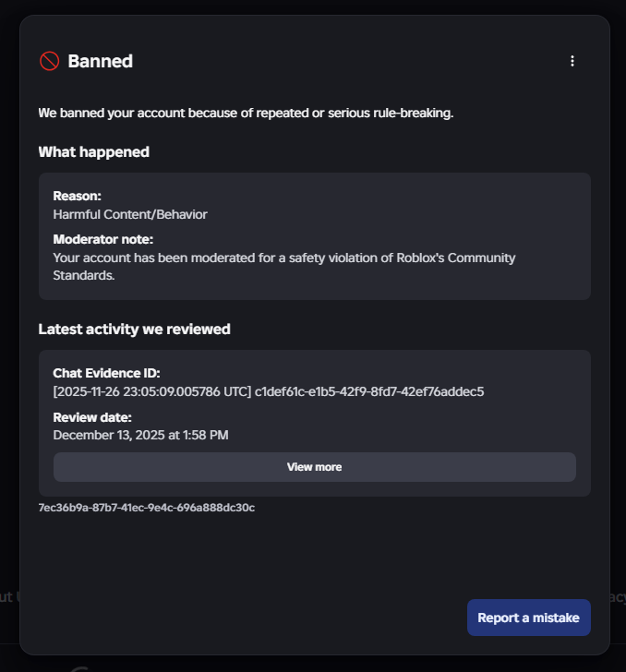This screenshot has height=672, width=626.
Task: Click the red banned prohibition icon
Action: coord(49,61)
